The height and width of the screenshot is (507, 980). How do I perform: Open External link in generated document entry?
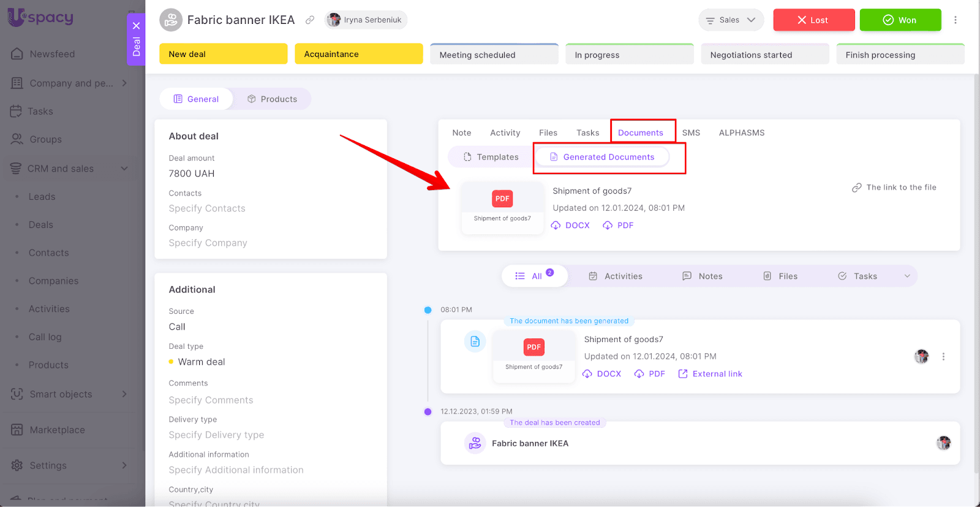[x=710, y=374]
